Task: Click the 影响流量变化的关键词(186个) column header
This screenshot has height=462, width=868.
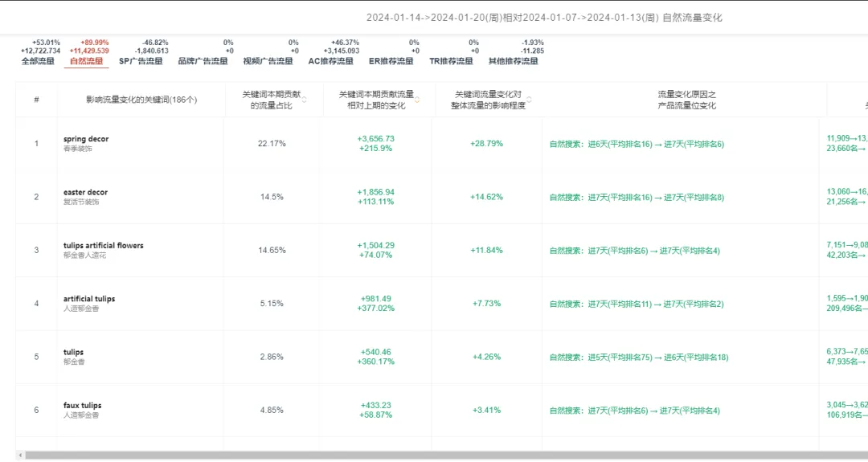Action: point(141,100)
